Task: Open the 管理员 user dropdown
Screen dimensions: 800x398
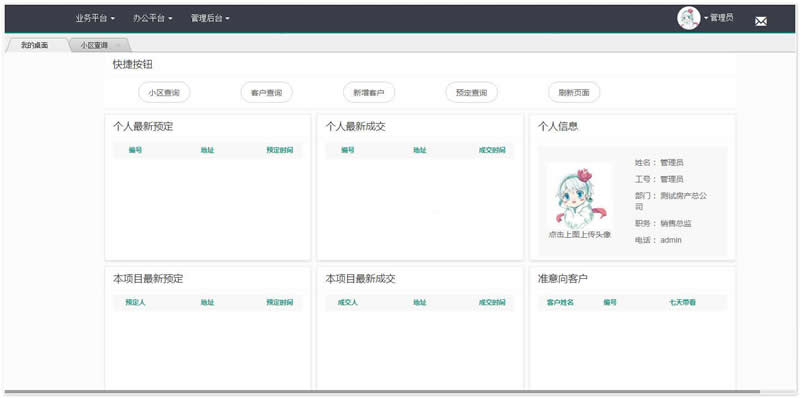Action: pos(719,18)
